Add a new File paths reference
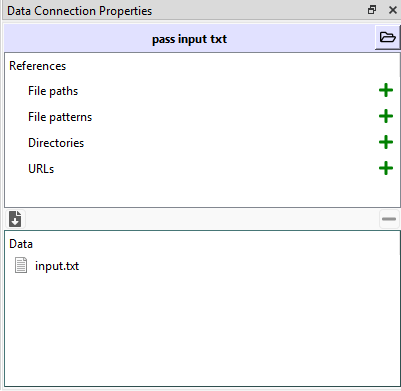 coord(386,90)
